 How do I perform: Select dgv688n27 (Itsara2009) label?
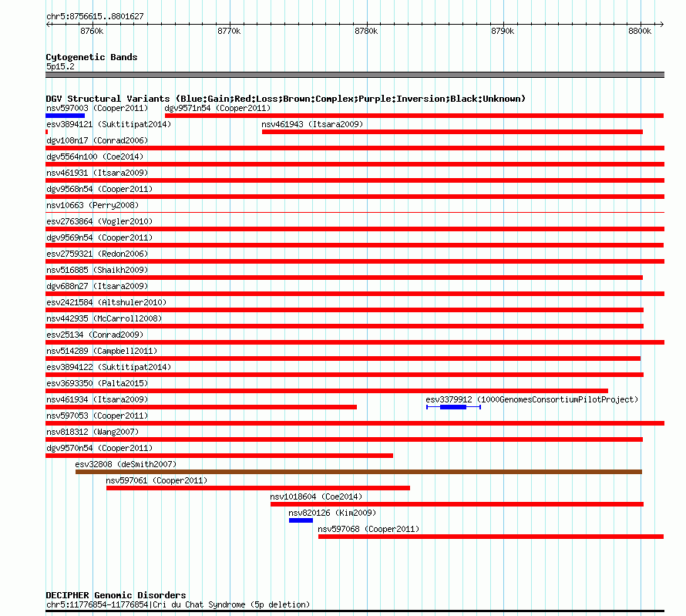pyautogui.click(x=97, y=286)
